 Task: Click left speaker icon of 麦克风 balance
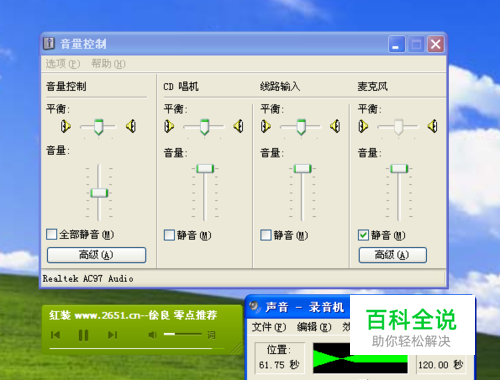(x=363, y=126)
